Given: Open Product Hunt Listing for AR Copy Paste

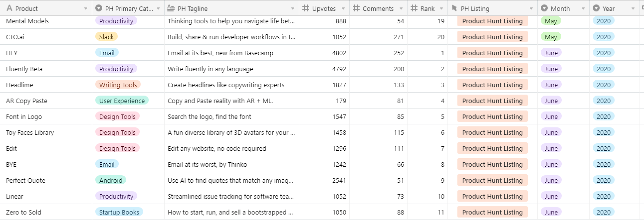Looking at the screenshot, I should [x=493, y=101].
